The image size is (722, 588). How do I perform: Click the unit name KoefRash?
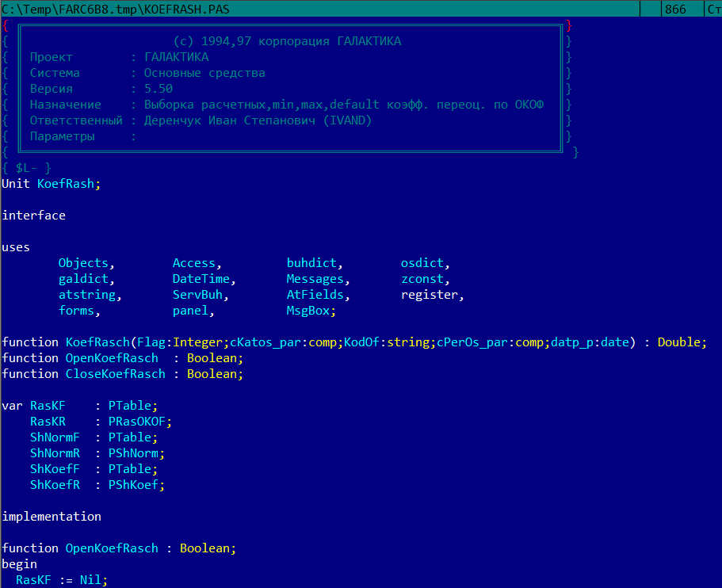[x=66, y=184]
